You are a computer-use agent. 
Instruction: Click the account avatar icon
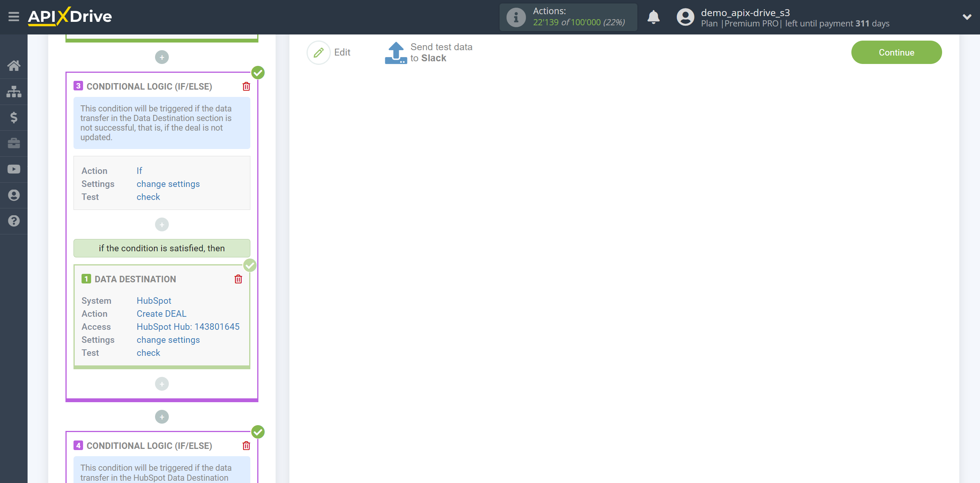pyautogui.click(x=685, y=17)
